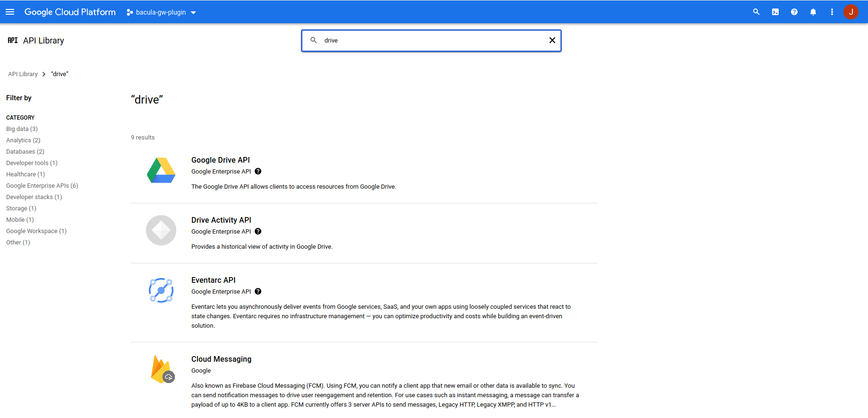Click the API Library page title
868x418 pixels.
click(43, 41)
